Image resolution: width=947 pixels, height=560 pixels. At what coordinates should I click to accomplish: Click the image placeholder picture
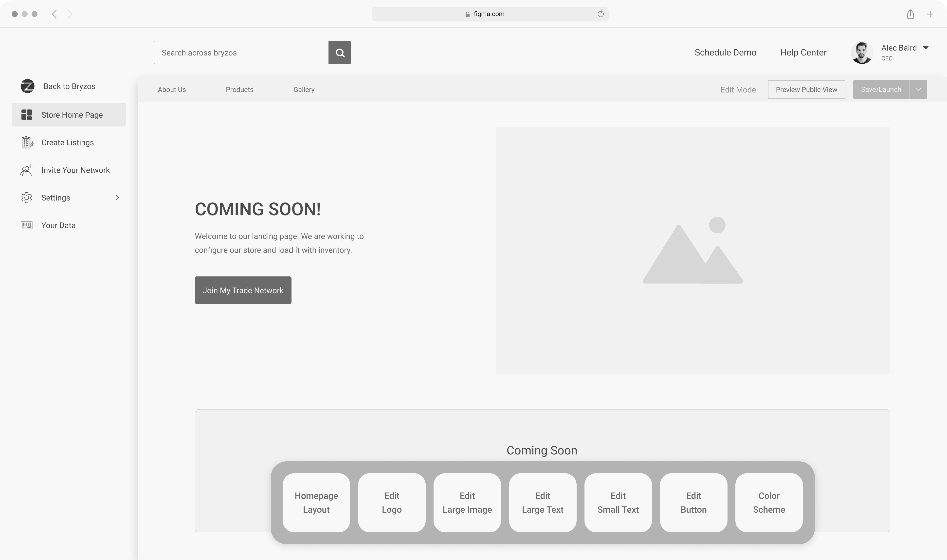point(693,250)
